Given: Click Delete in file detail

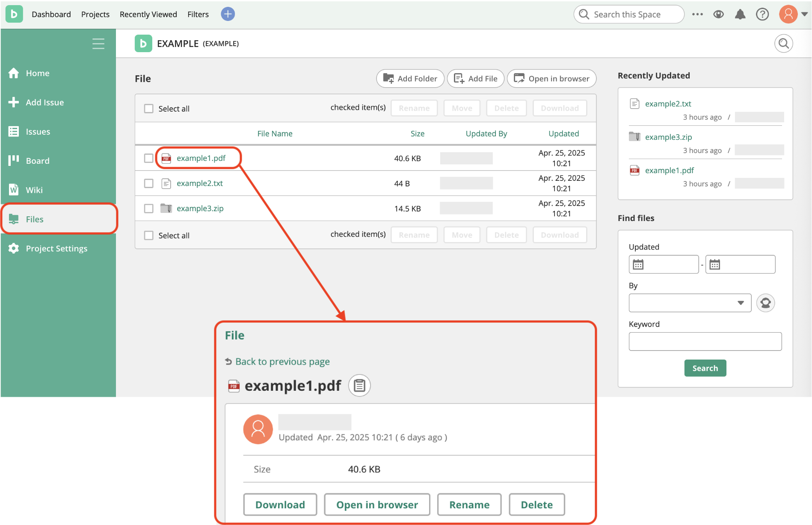Looking at the screenshot, I should 537,505.
